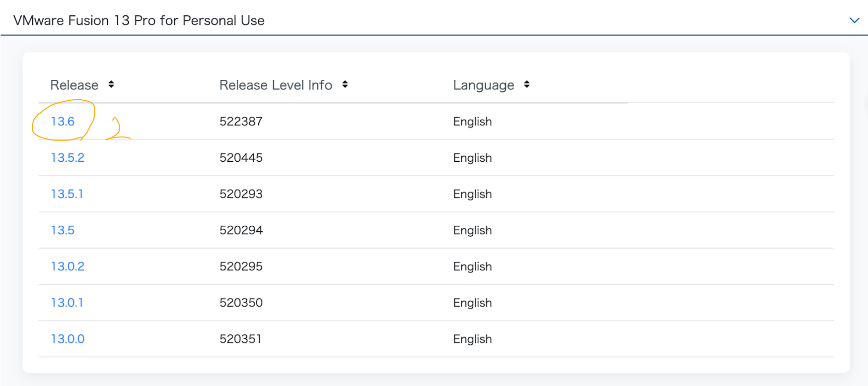Sort by Release Level Info arrows
868x386 pixels.
coord(345,84)
